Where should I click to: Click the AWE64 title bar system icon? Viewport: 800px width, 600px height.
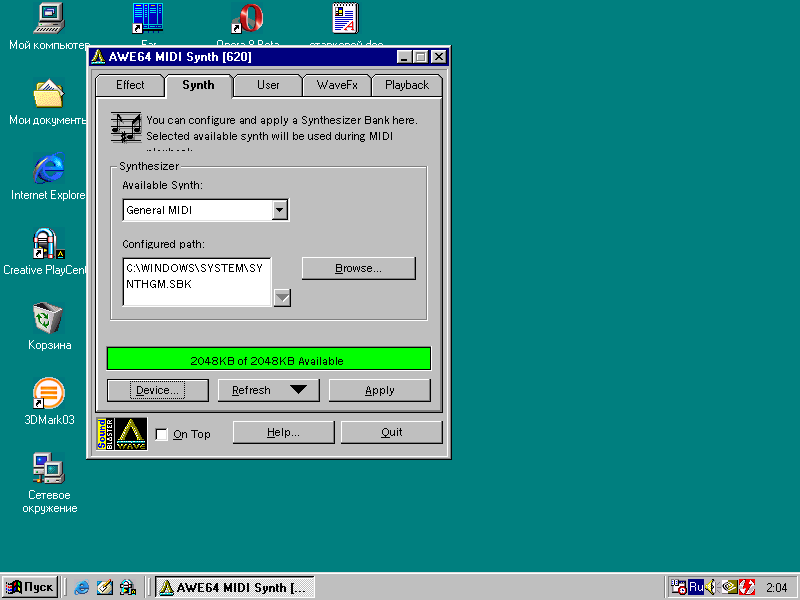point(98,57)
